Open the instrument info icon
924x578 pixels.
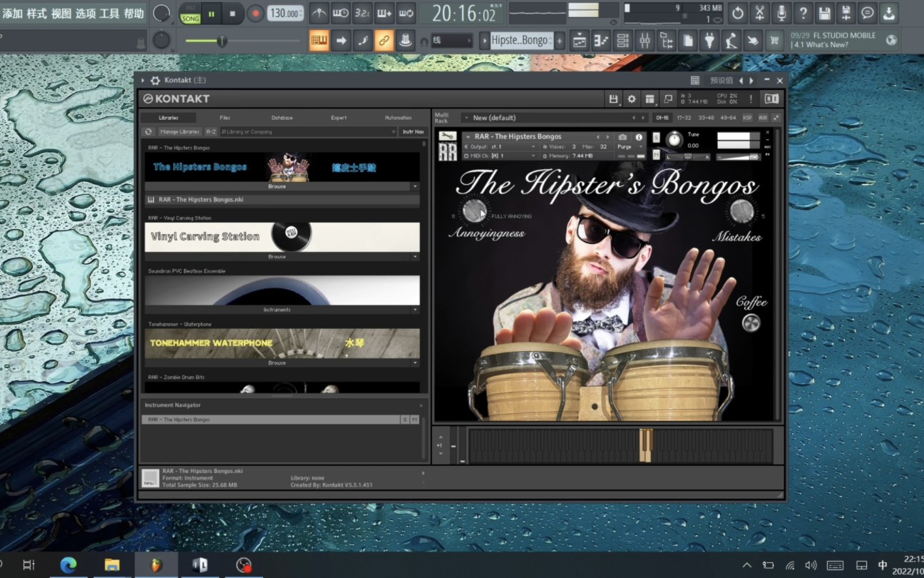click(639, 137)
